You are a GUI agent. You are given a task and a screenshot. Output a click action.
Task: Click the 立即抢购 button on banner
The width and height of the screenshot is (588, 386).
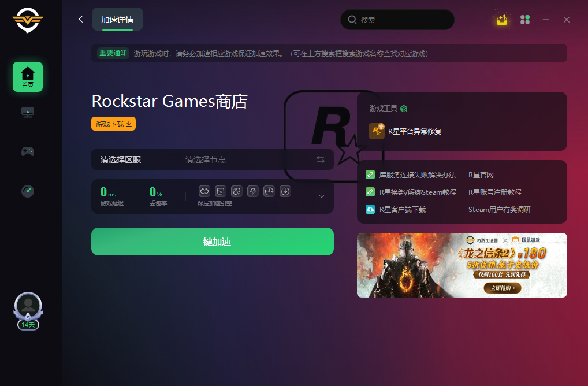(503, 288)
